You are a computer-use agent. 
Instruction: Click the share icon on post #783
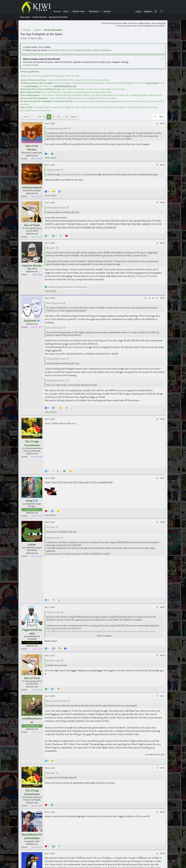(x=157, y=203)
